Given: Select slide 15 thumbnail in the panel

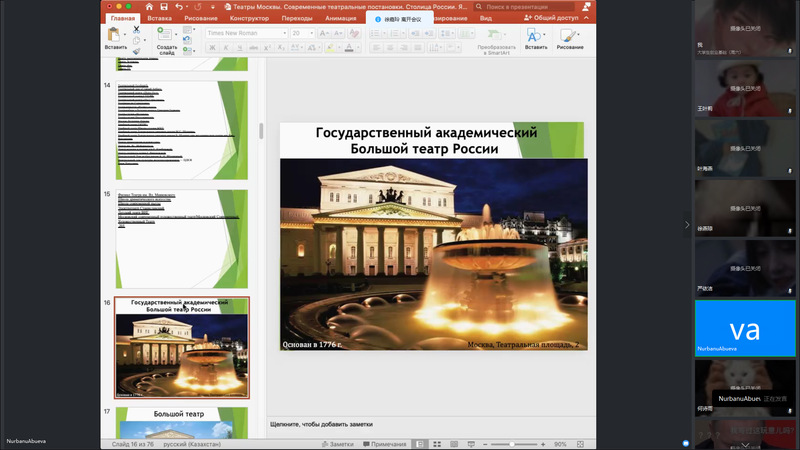Looking at the screenshot, I should click(x=182, y=239).
